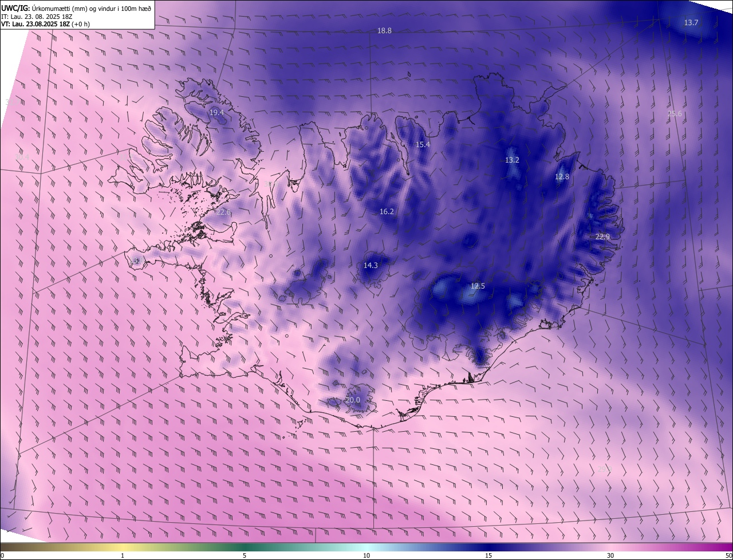
Task: Select the 22.9 value on the east coast
Action: pyautogui.click(x=603, y=237)
